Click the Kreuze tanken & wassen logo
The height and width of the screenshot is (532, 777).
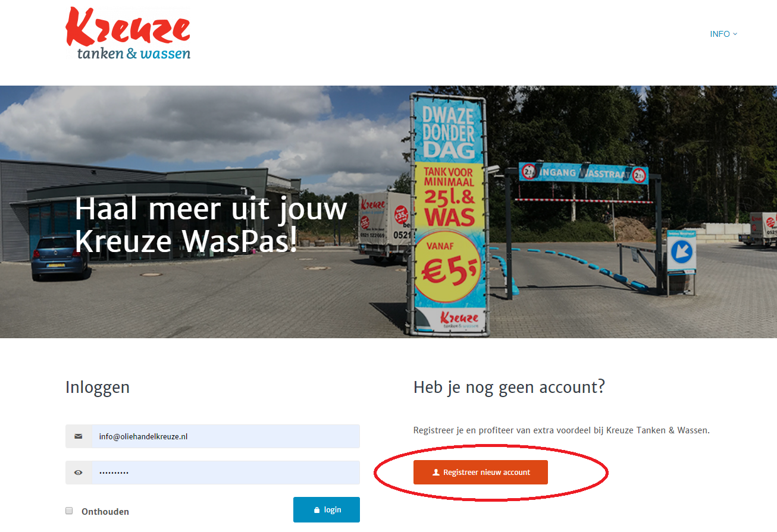[x=128, y=33]
